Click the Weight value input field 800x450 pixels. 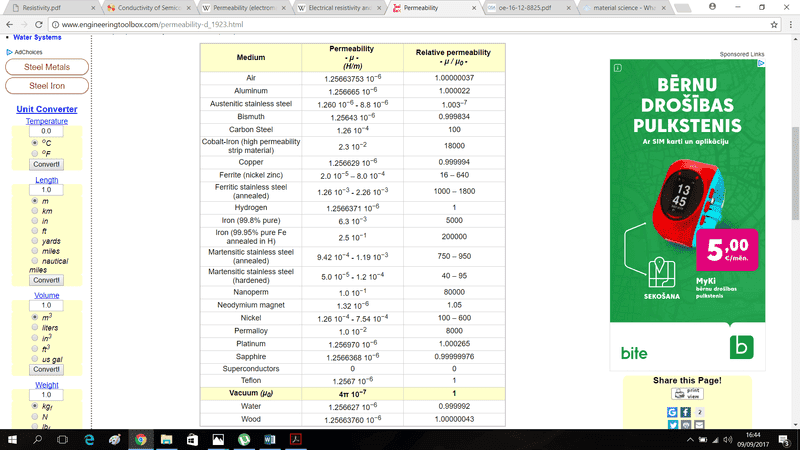[x=46, y=394]
